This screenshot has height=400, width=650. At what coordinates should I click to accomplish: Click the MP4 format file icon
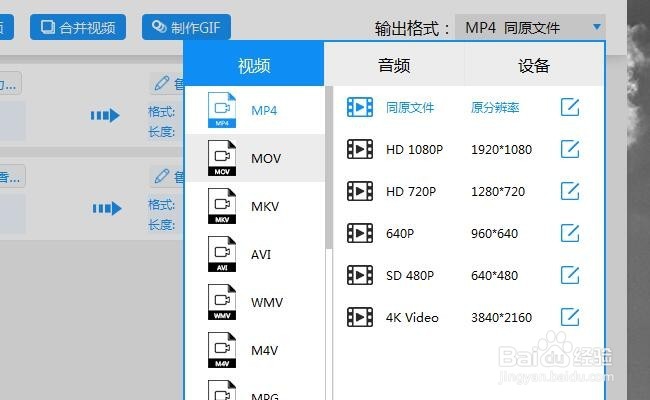(222, 110)
